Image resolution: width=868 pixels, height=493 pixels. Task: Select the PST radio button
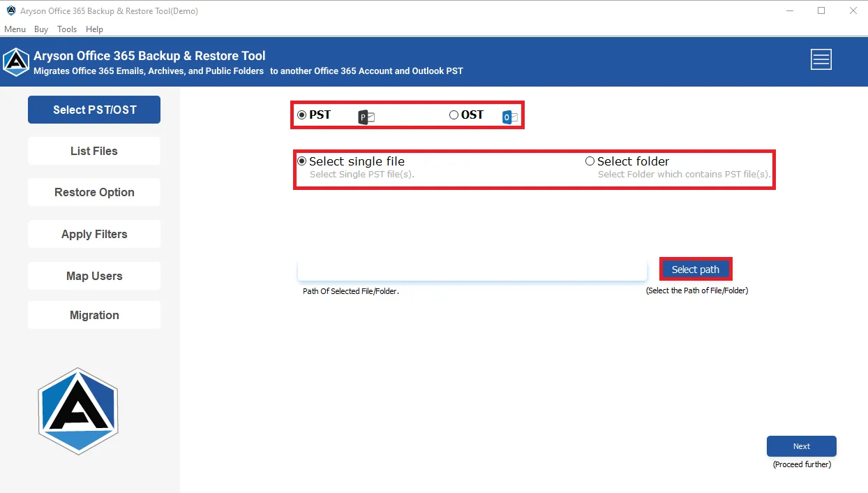click(x=302, y=115)
